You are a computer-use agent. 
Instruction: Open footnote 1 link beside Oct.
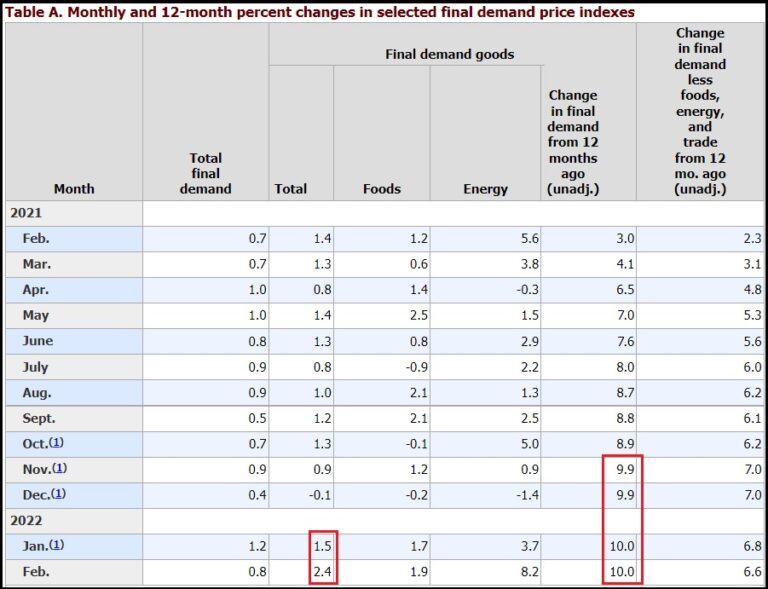[57, 443]
